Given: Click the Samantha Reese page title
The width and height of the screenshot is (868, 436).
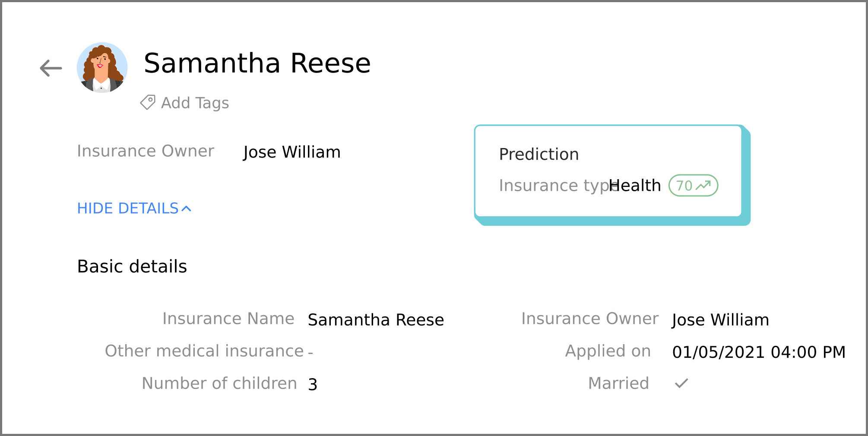Looking at the screenshot, I should 257,63.
